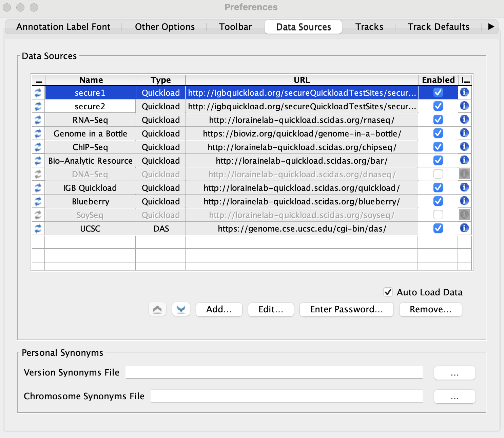The width and height of the screenshot is (504, 438).
Task: Select the UCSC row name
Action: tap(91, 229)
